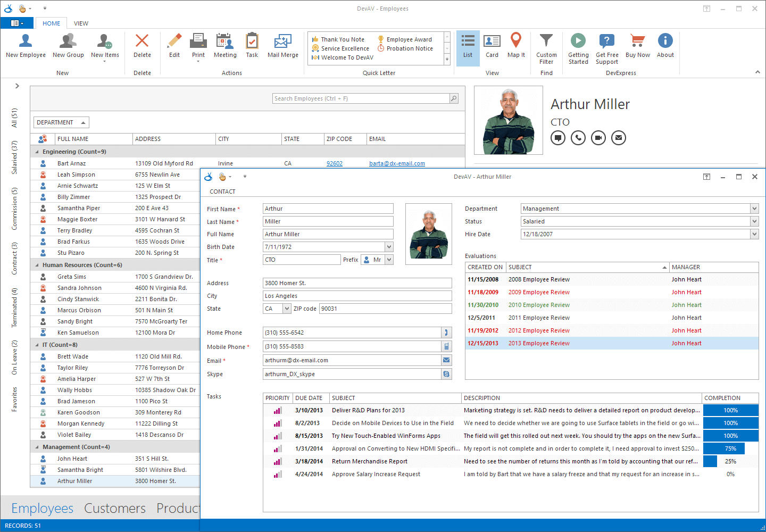The image size is (766, 532).
Task: Click the email icon beside the Email field
Action: 446,360
